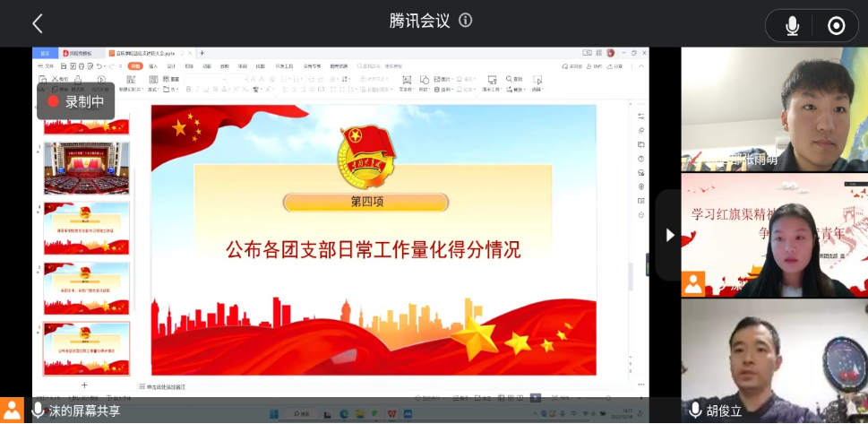Tap the back arrow in the meeting header
Screen dimensions: 868x424
pos(37,24)
